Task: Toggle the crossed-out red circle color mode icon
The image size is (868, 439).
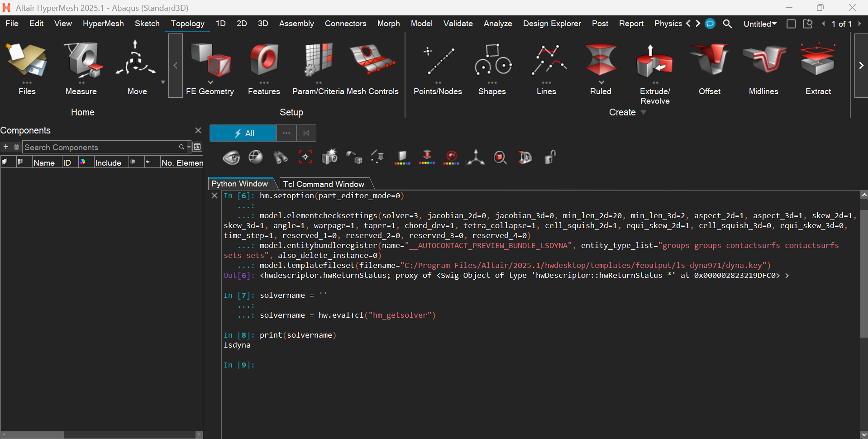Action: (x=451, y=157)
